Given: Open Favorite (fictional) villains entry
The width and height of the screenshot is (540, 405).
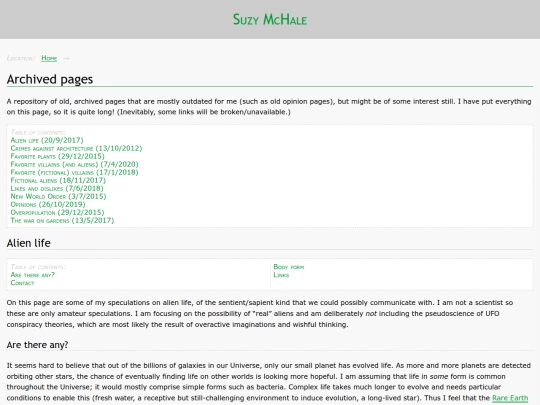Looking at the screenshot, I should [x=74, y=172].
